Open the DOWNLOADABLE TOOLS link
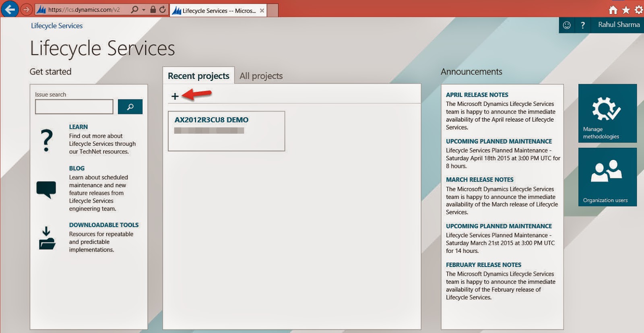 pos(104,225)
